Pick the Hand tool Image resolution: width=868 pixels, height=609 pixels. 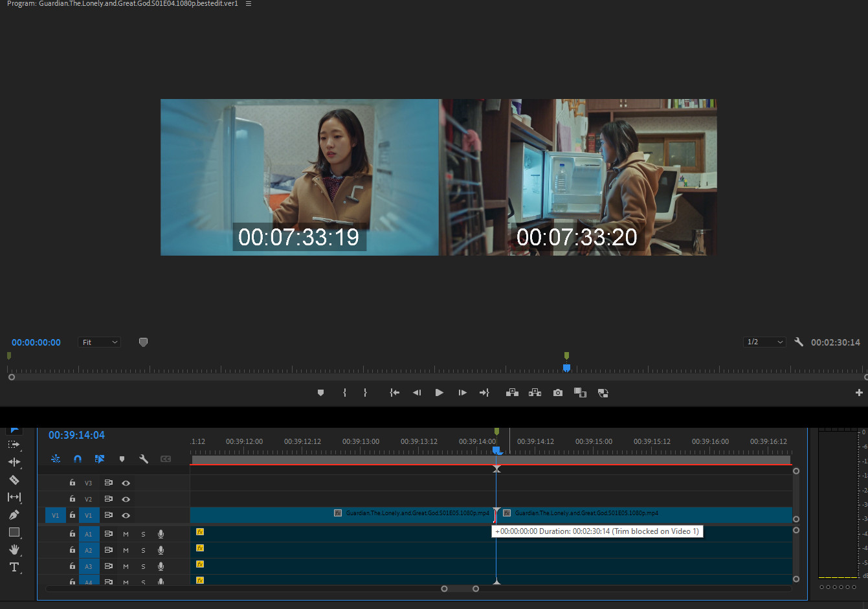coord(14,549)
